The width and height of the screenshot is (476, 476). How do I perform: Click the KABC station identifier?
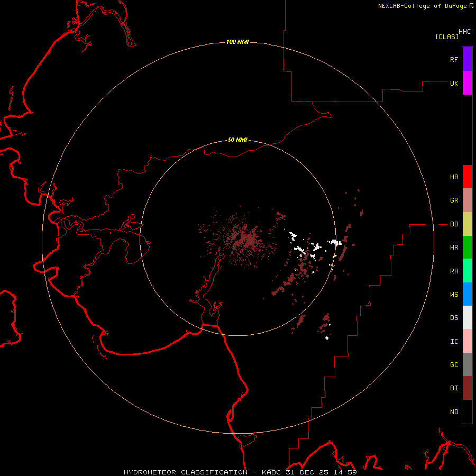271,472
